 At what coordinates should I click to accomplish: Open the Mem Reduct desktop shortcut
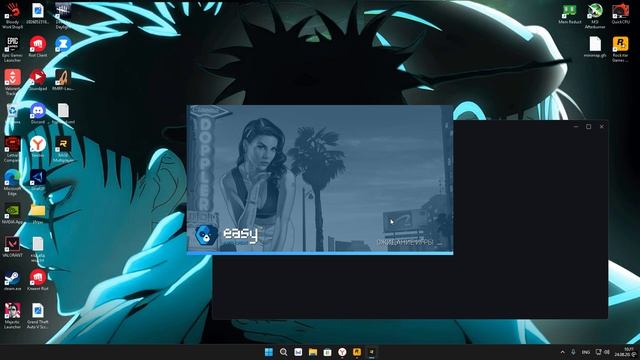569,13
